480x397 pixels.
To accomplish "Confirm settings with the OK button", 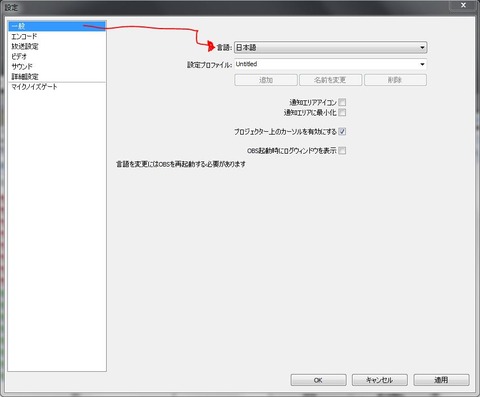I will pyautogui.click(x=318, y=380).
